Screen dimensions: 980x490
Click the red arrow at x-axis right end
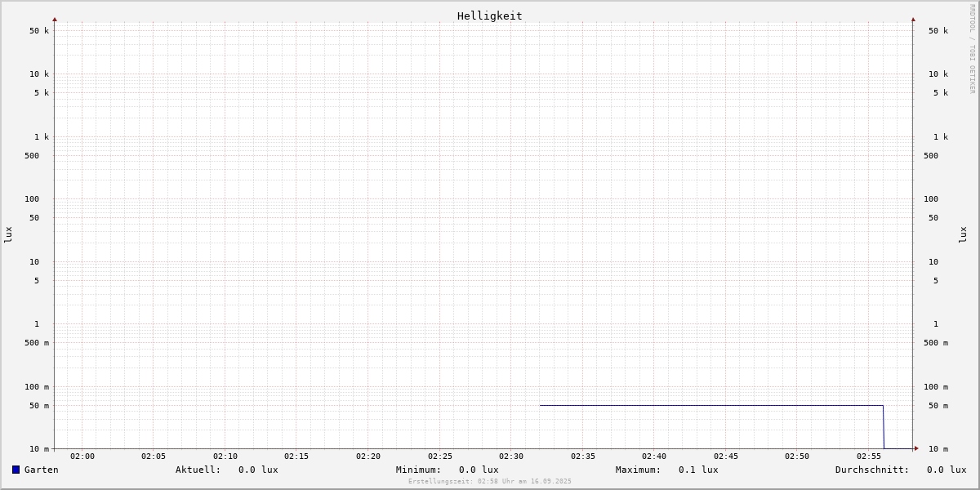(916, 448)
